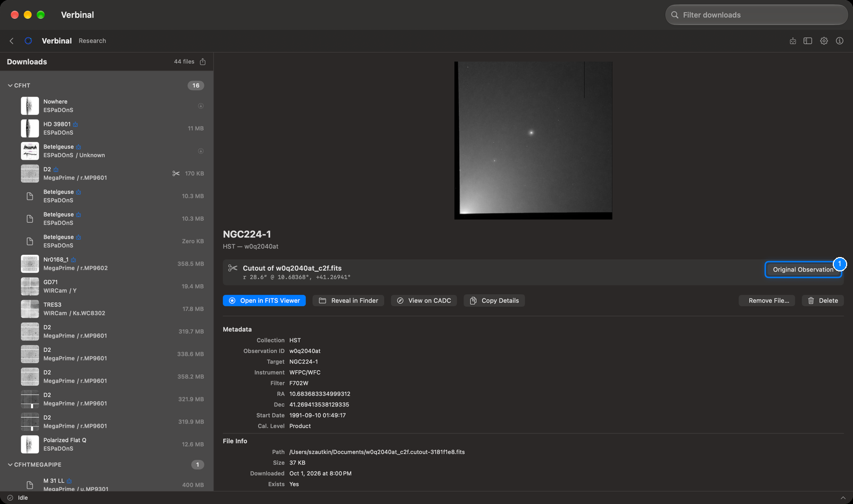The width and height of the screenshot is (853, 504).
Task: Click the NGC224-1 preview image
Action: (533, 141)
